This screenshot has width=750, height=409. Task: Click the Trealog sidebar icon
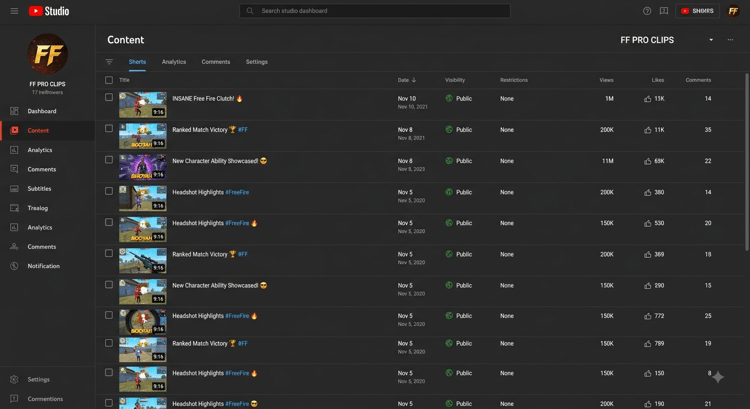[14, 208]
